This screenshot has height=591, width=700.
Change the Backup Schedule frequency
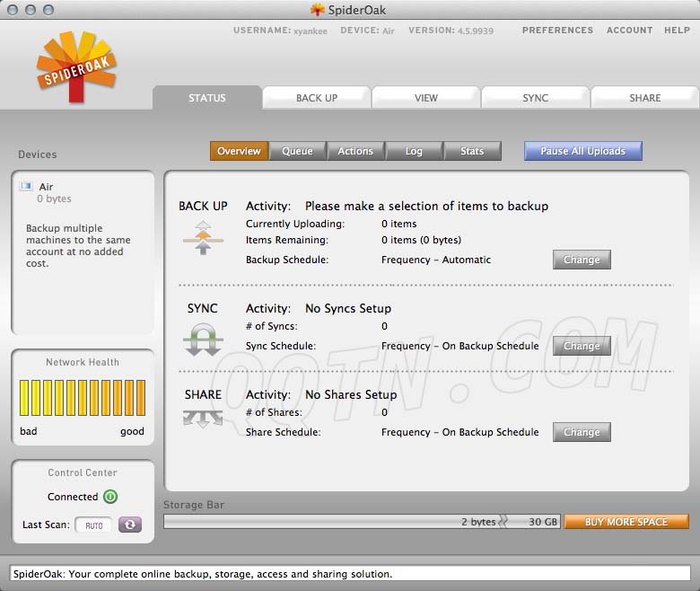(582, 260)
